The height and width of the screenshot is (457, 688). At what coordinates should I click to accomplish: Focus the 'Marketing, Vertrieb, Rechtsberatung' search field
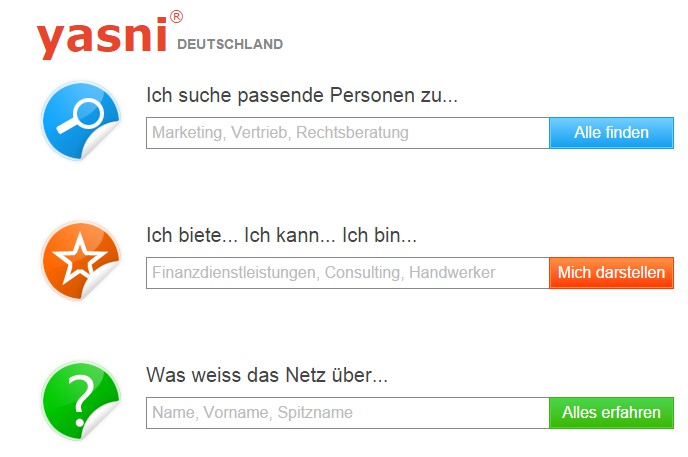coord(347,133)
